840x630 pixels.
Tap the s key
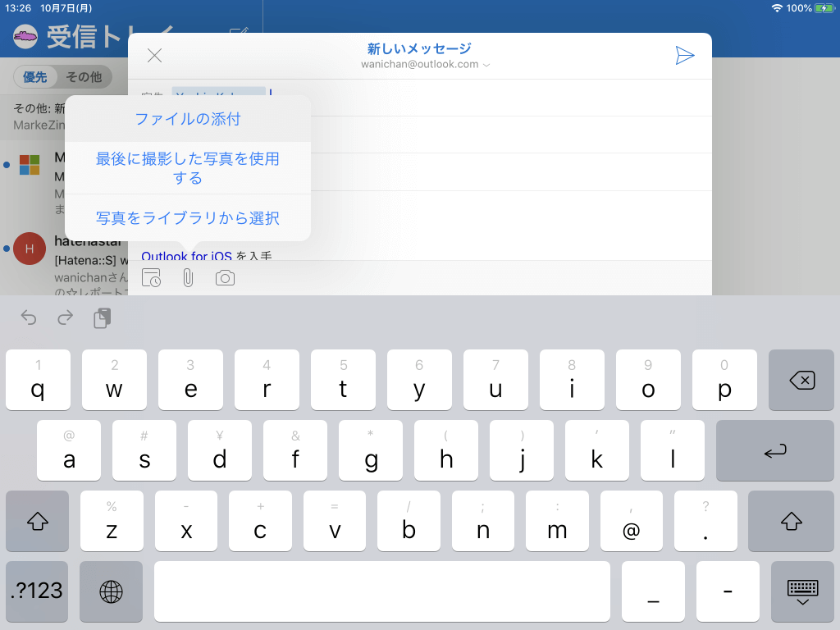click(144, 450)
